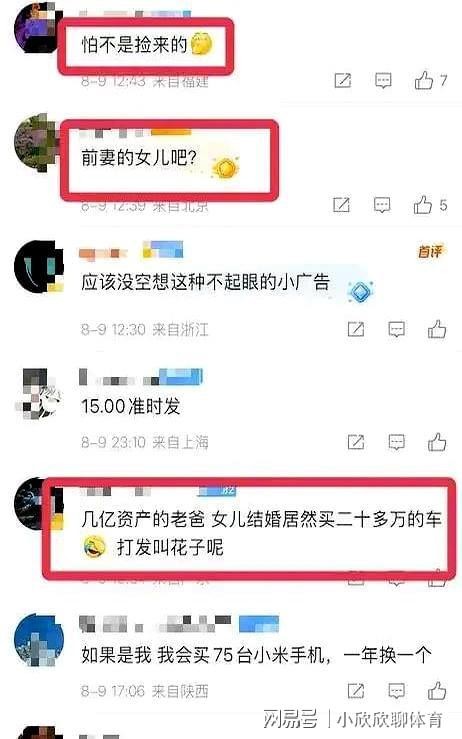Share the comment from 陕西

[356, 691]
